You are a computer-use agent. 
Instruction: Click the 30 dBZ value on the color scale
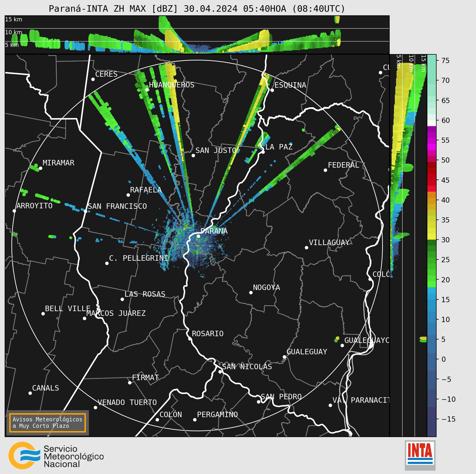445,240
